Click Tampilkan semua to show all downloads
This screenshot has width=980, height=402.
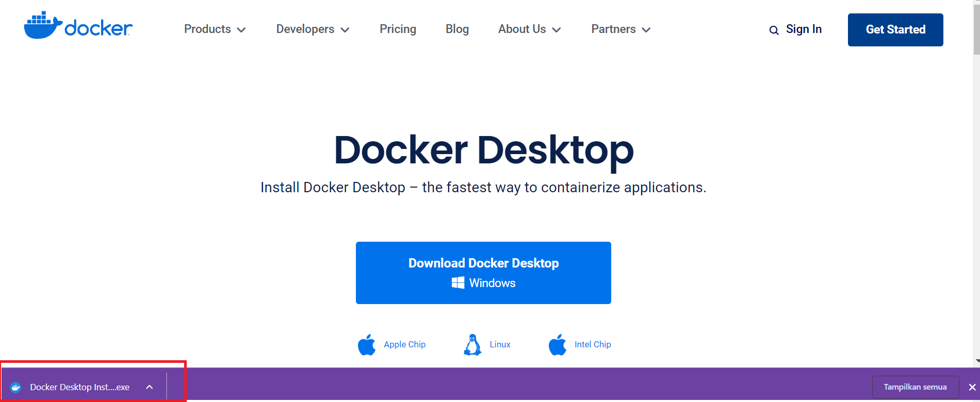[x=915, y=387]
